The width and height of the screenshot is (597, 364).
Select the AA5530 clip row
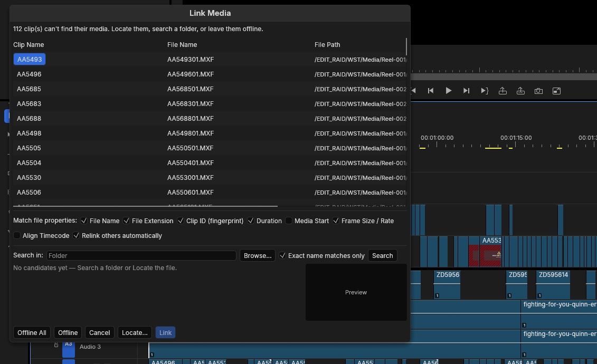[210, 178]
